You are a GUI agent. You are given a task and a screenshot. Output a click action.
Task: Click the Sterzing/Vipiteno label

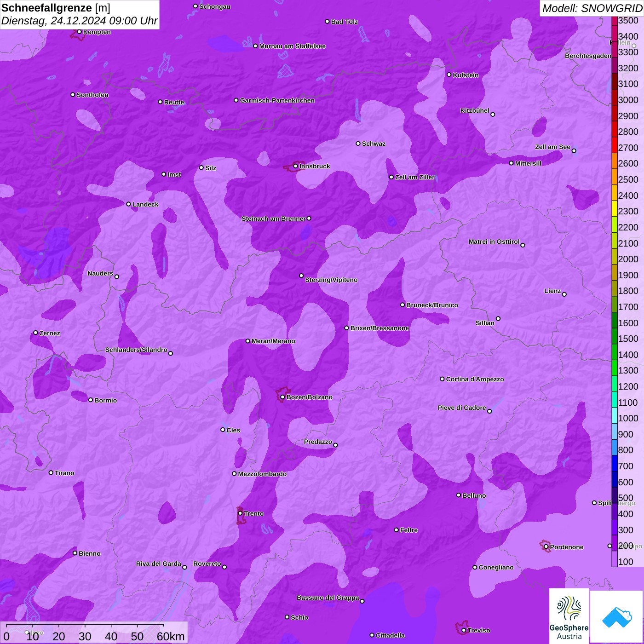[331, 280]
